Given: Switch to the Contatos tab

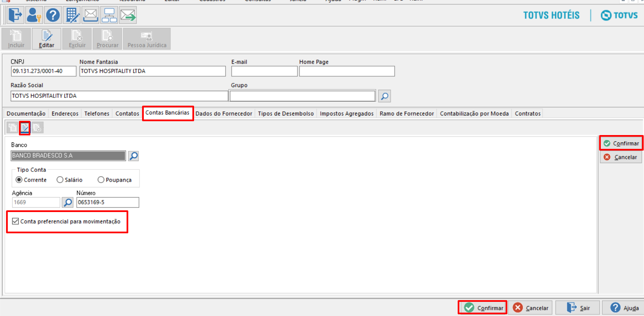Looking at the screenshot, I should pos(127,113).
